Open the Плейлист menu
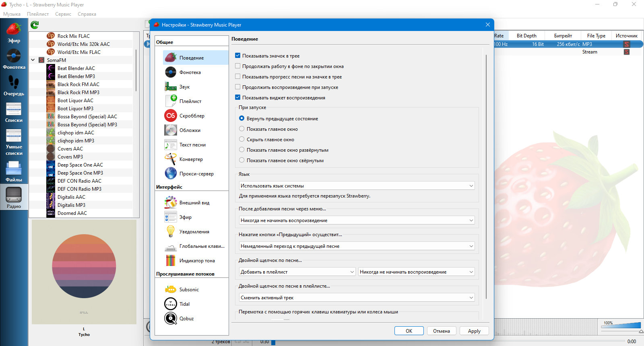This screenshot has width=644, height=346. [x=38, y=14]
